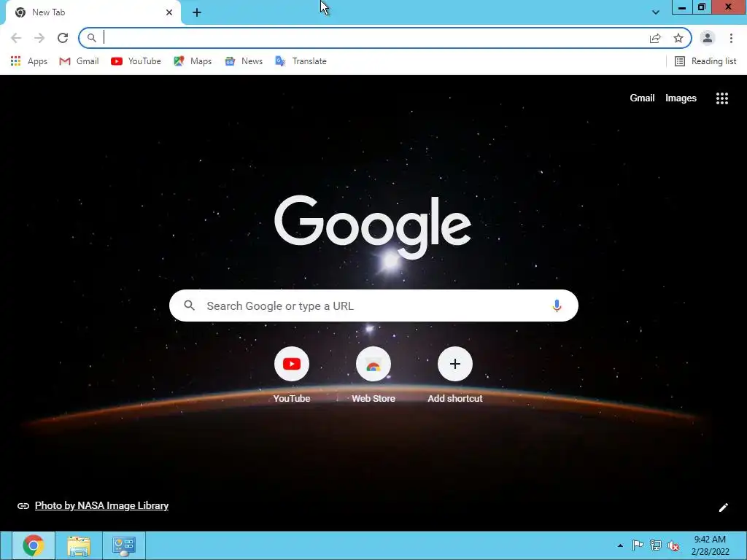Show hidden system tray icons
The height and width of the screenshot is (560, 747).
click(620, 545)
